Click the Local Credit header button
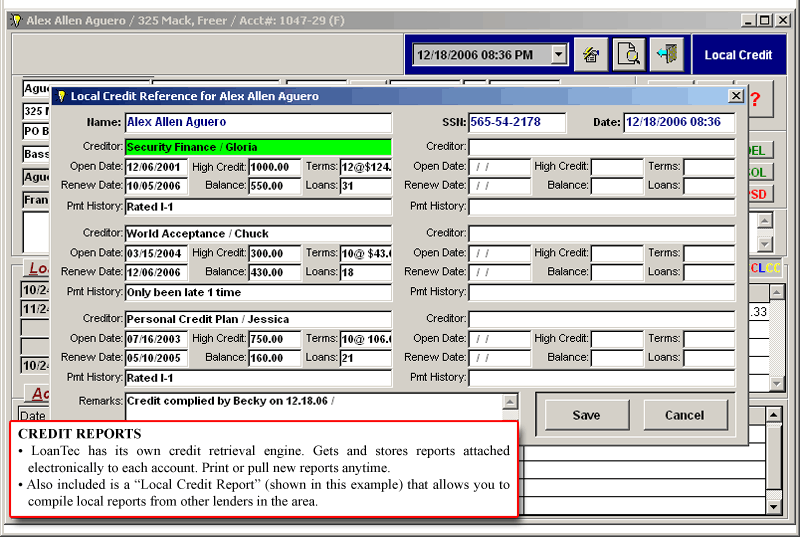This screenshot has height=537, width=800. (738, 55)
